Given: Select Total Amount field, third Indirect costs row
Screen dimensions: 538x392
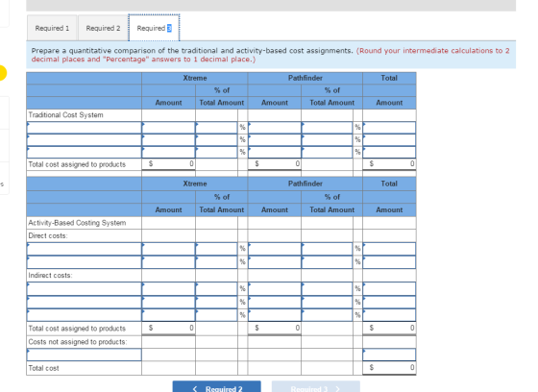Looking at the screenshot, I should [389, 315].
